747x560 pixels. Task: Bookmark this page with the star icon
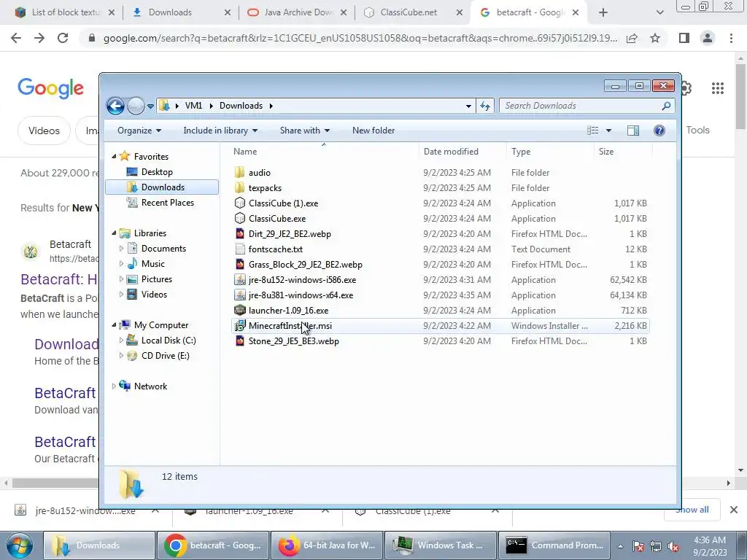(x=655, y=38)
